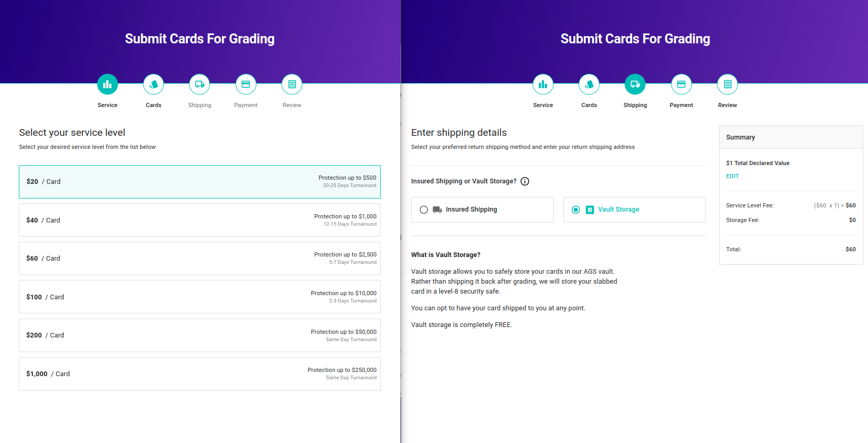868x443 pixels.
Task: Select the $100 per card service tier
Action: click(200, 297)
